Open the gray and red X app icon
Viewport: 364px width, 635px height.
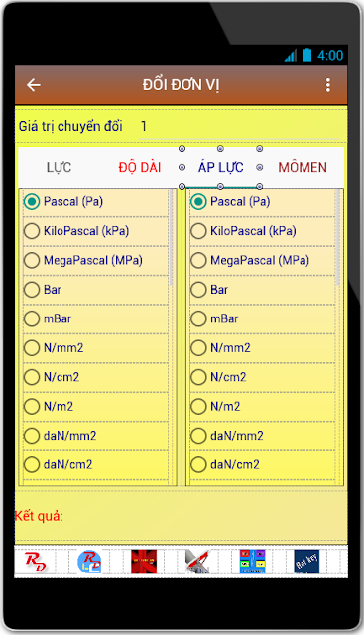click(x=198, y=562)
